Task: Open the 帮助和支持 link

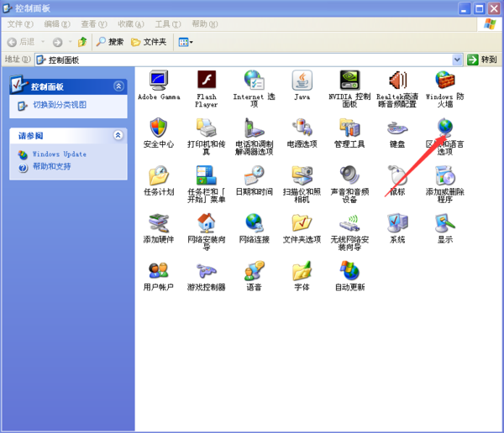Action: click(51, 167)
